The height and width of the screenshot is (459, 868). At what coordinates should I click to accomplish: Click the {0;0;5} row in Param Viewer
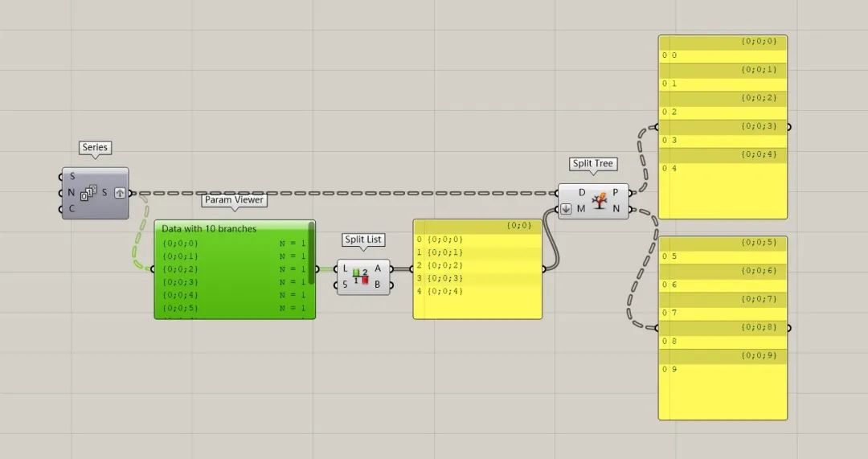click(x=234, y=308)
